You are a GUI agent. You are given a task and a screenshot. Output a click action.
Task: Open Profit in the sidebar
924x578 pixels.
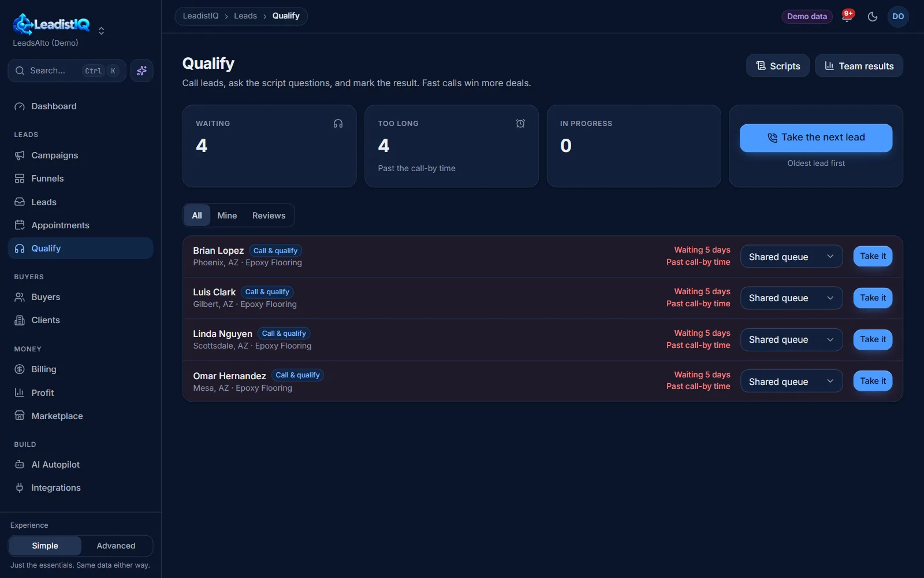click(80, 393)
